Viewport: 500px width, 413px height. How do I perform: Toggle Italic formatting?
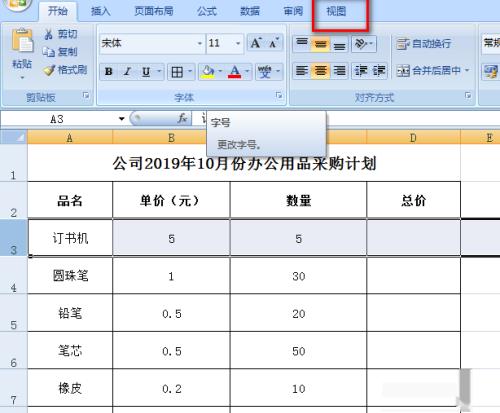(127, 72)
